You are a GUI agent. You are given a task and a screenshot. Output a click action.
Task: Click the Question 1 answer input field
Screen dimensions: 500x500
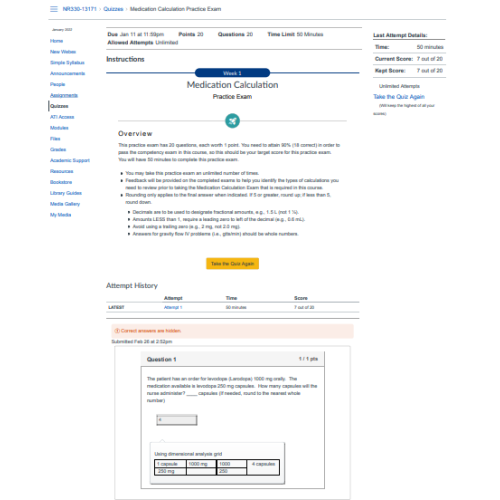point(177,420)
